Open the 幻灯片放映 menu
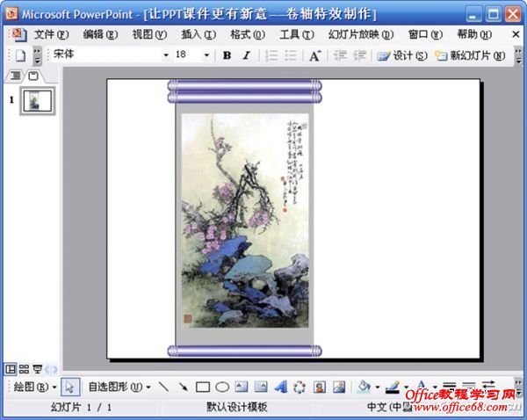This screenshot has height=420, width=527. [x=354, y=34]
